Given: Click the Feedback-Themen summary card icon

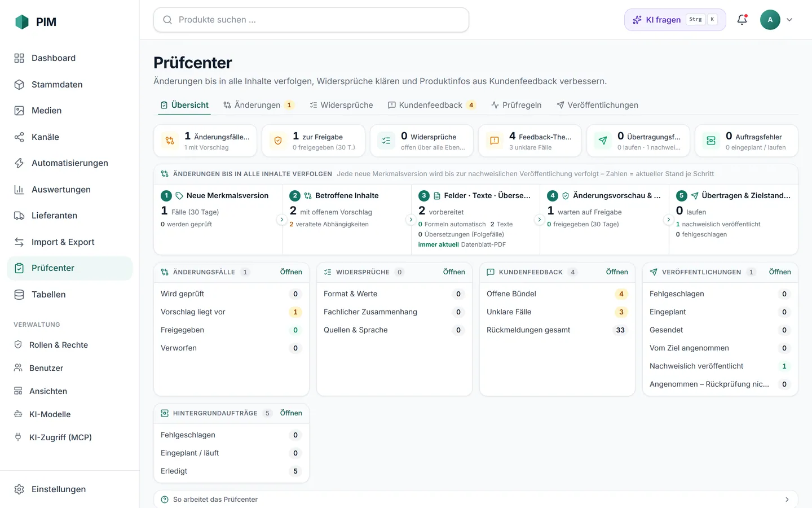Looking at the screenshot, I should tap(495, 141).
